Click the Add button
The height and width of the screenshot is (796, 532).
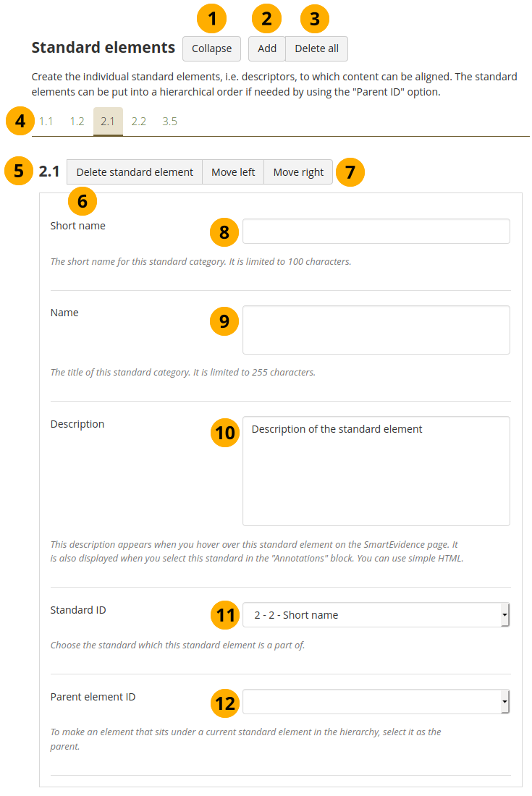(266, 48)
